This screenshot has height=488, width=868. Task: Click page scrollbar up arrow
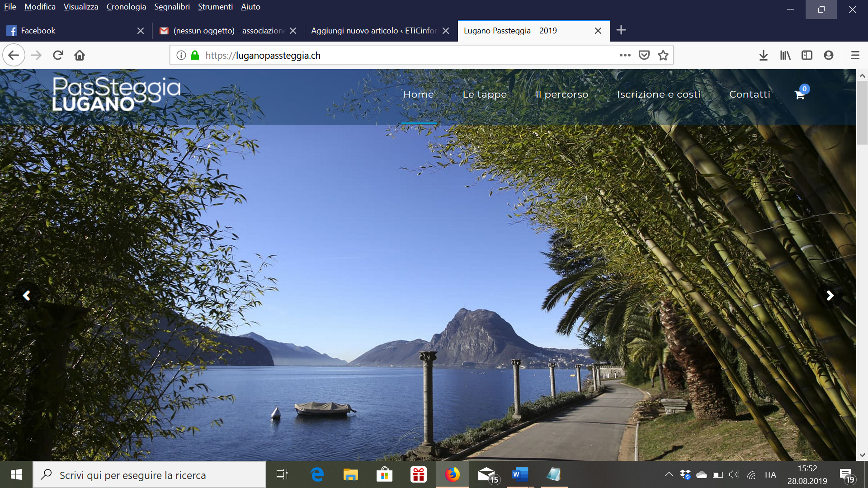(862, 75)
